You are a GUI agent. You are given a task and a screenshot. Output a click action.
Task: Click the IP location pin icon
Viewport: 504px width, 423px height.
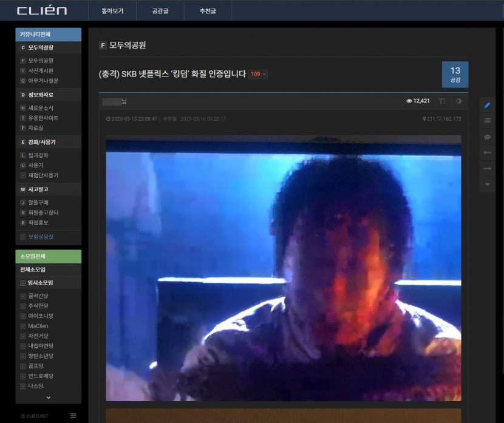pyautogui.click(x=424, y=119)
